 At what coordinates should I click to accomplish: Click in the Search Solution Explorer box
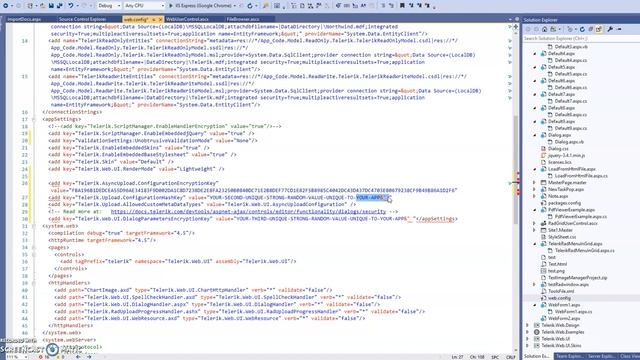pos(581,38)
